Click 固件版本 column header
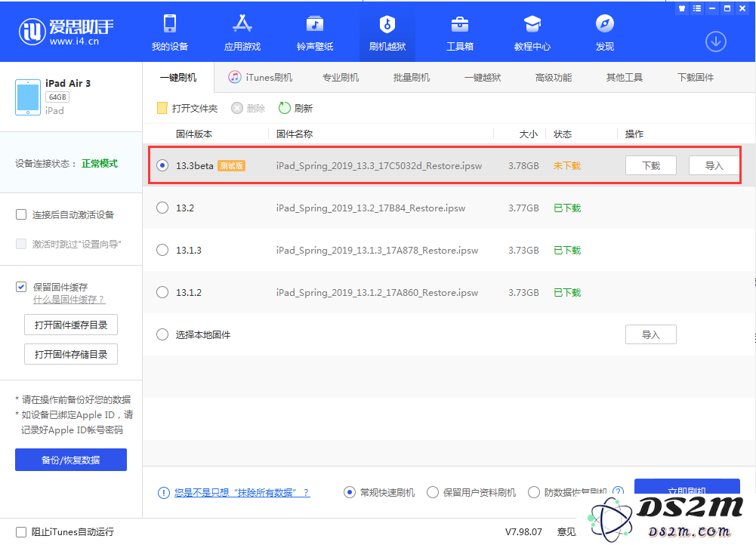Image resolution: width=756 pixels, height=545 pixels. [x=194, y=134]
